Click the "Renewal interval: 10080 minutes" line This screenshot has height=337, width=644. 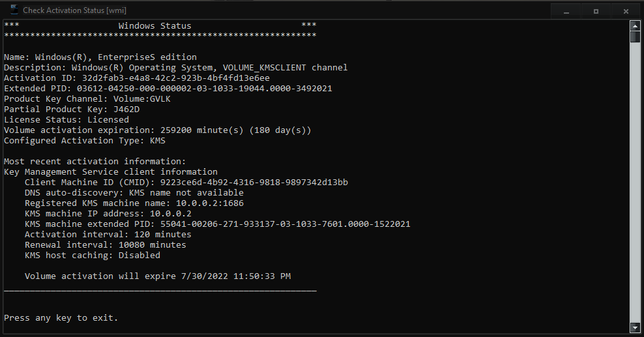click(105, 244)
